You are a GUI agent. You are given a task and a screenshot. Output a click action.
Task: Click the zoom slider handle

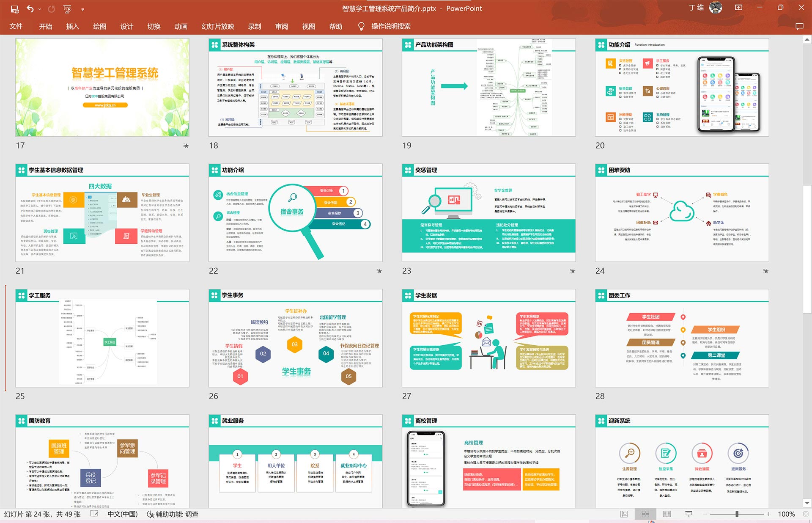coord(737,514)
